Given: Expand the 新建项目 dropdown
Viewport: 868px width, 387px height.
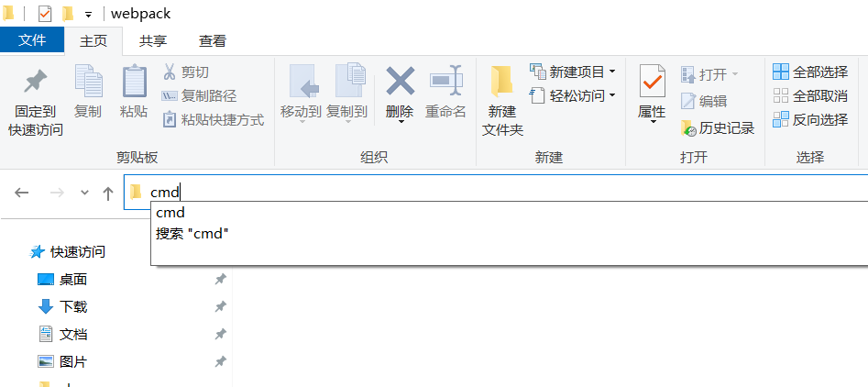Looking at the screenshot, I should [612, 72].
